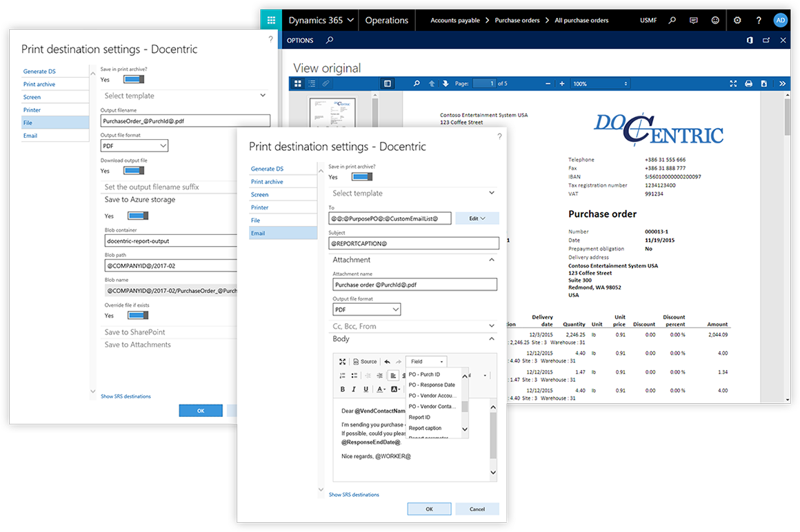Click the pop-out window icon on the Options bar

766,40
